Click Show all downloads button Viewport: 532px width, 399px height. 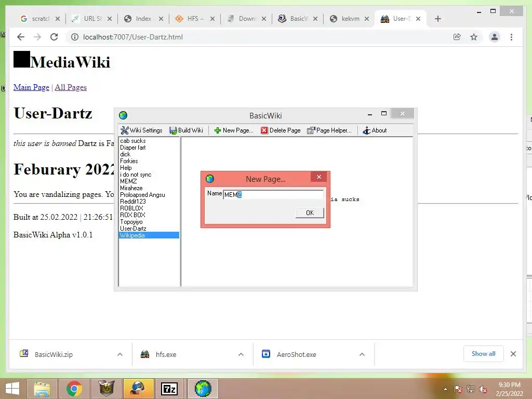(x=484, y=354)
